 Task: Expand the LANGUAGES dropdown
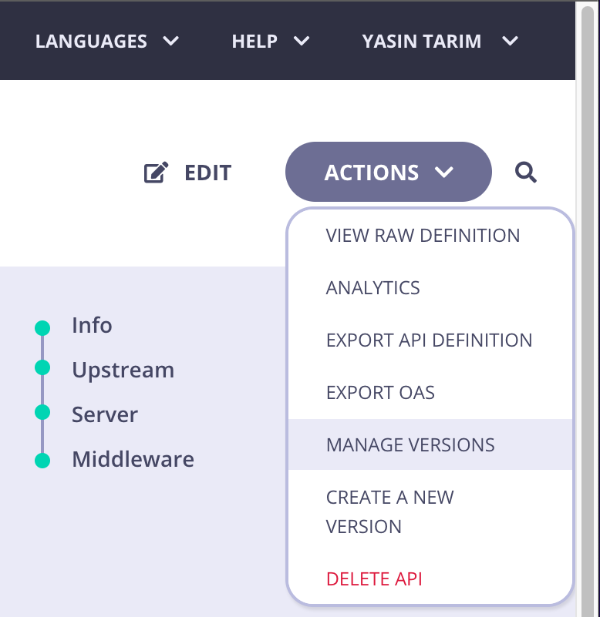tap(107, 41)
